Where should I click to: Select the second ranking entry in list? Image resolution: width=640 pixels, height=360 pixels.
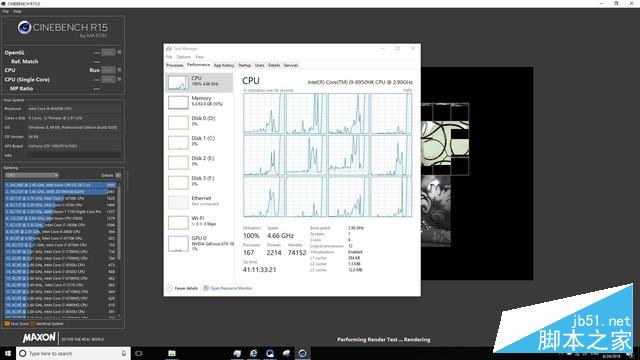tap(60, 191)
